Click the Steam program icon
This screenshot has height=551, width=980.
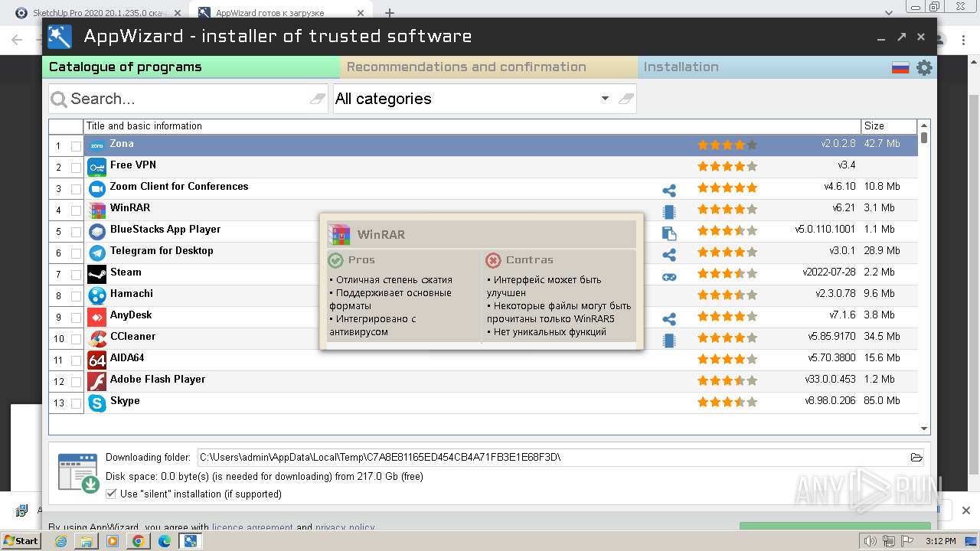(x=97, y=274)
